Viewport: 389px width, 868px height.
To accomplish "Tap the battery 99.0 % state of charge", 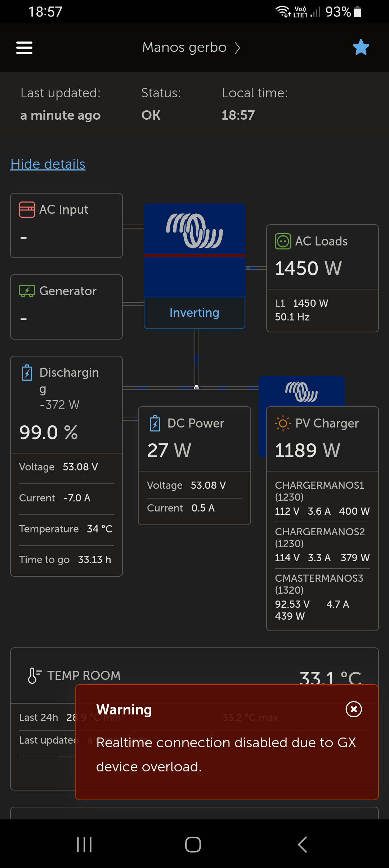I will pos(49,433).
